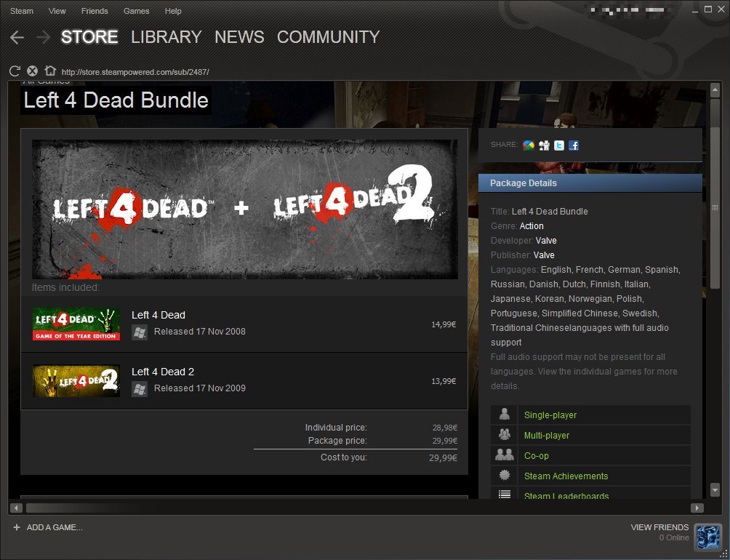
Task: Share via Google Buzz icon
Action: [529, 145]
